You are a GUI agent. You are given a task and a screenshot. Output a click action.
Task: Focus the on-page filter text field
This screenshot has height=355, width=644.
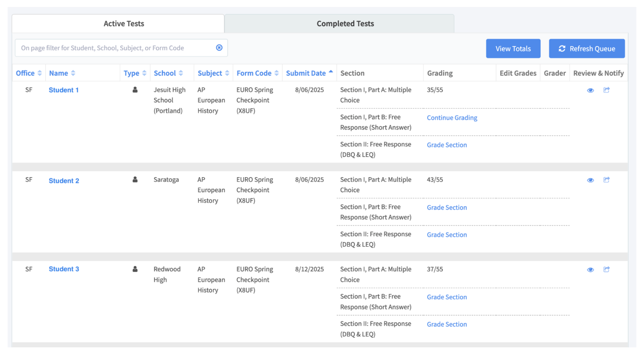[x=115, y=48]
